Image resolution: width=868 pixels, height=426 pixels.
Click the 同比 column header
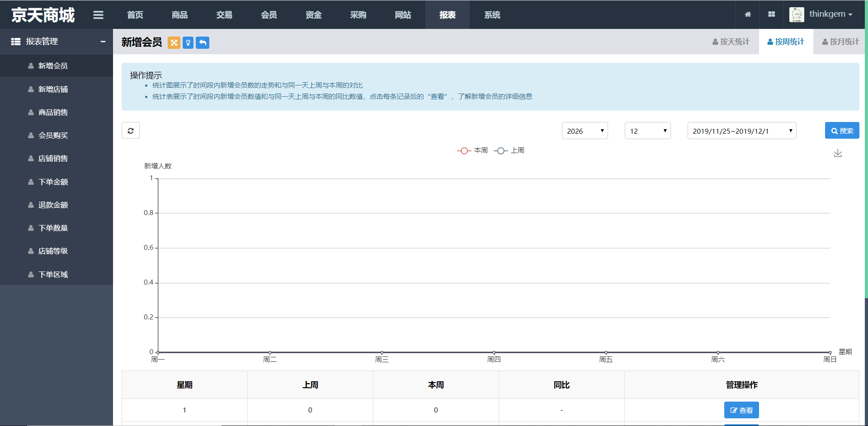561,385
